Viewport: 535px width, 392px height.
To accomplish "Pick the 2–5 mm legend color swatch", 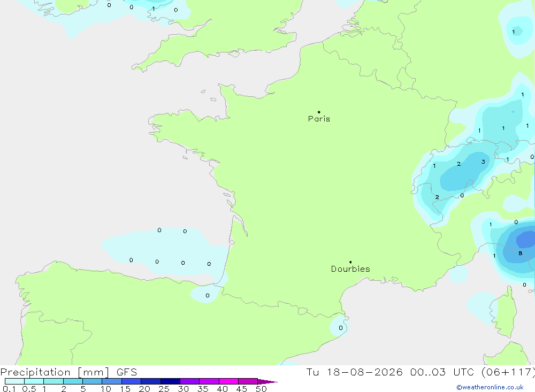I will (73, 381).
